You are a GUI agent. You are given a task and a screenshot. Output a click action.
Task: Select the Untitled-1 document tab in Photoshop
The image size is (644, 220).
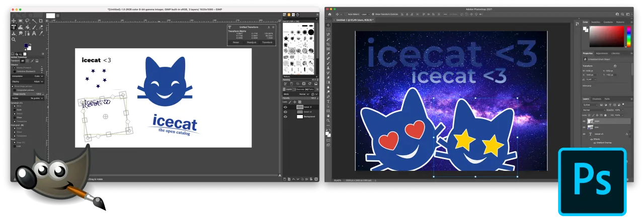click(x=354, y=20)
